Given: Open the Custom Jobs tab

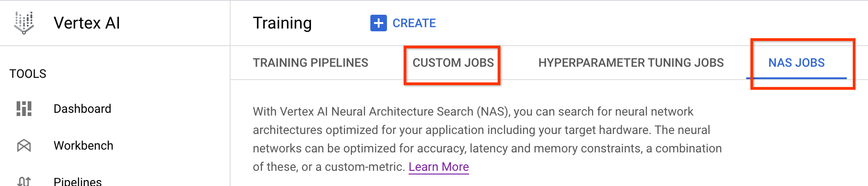Looking at the screenshot, I should coord(453,63).
